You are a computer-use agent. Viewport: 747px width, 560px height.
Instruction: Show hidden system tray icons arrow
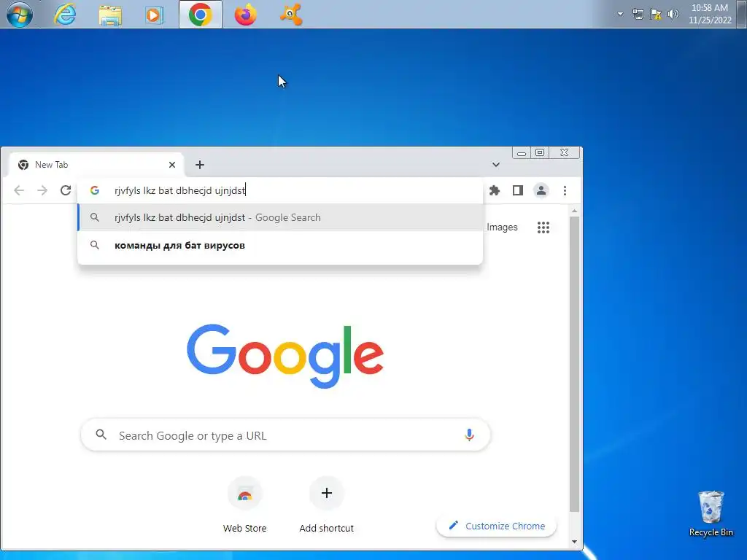tap(620, 14)
